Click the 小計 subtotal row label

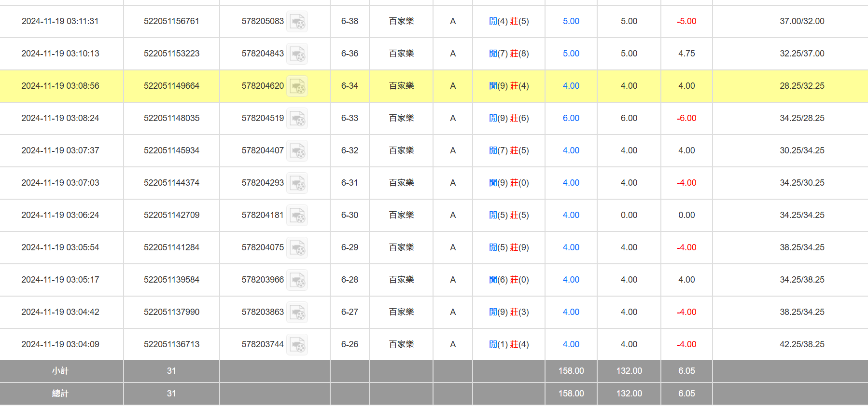[60, 371]
